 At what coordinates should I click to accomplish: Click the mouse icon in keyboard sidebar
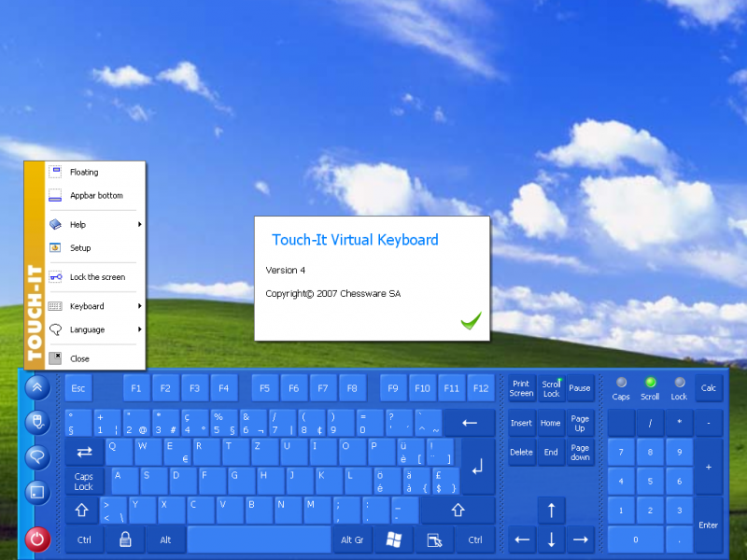tap(37, 422)
